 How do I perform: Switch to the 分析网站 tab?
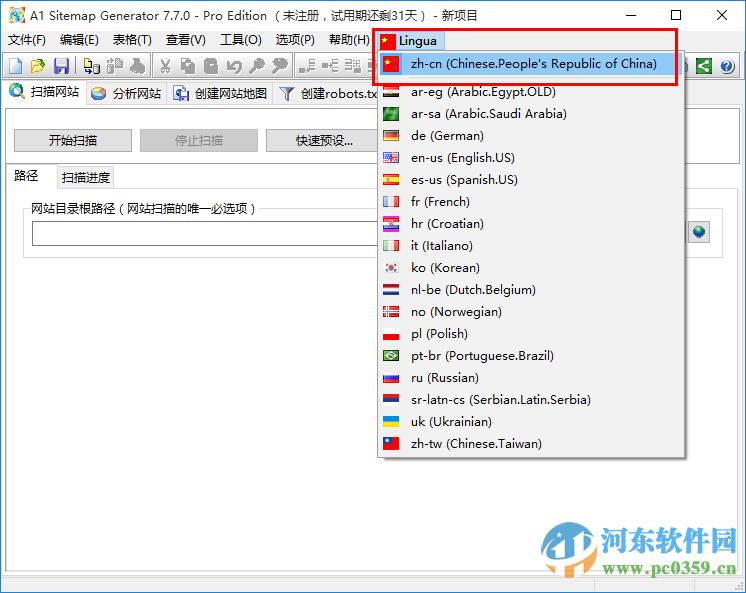click(x=126, y=93)
